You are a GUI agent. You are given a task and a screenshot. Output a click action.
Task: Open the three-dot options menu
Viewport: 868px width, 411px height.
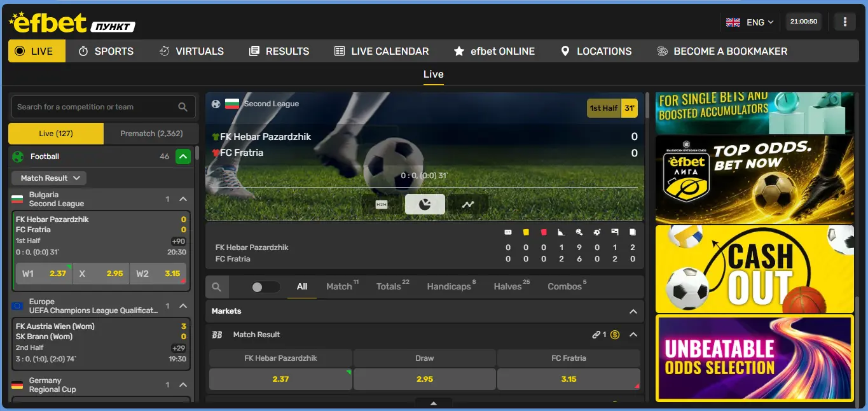click(844, 22)
